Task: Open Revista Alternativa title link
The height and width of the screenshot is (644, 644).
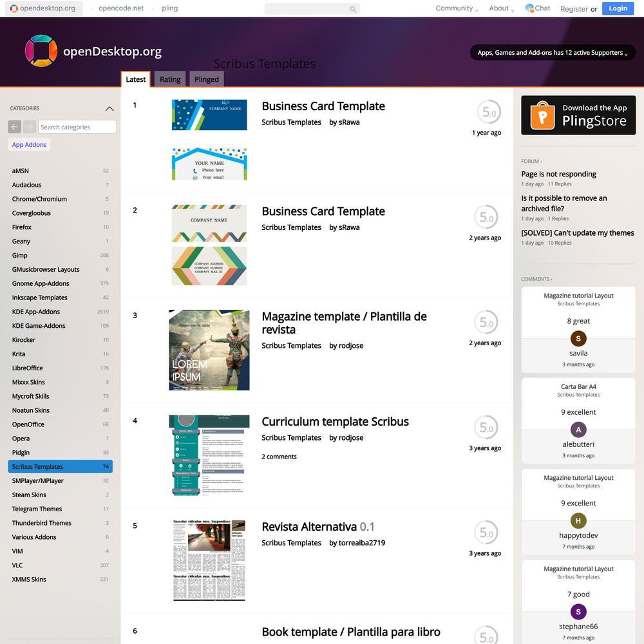Action: point(318,527)
